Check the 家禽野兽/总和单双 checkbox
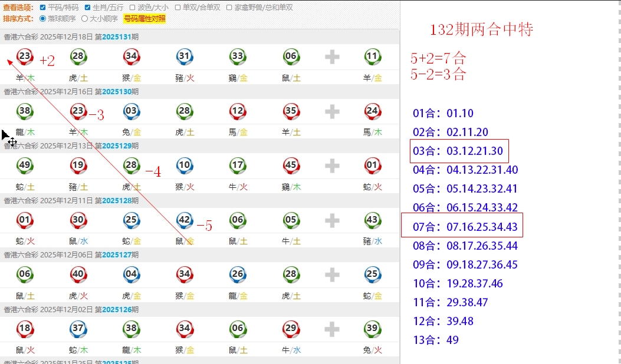The width and height of the screenshot is (621, 364). pos(229,8)
